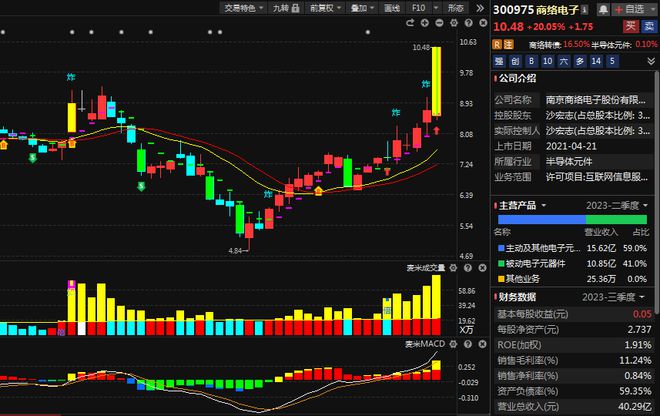Select the 10 tag badge
Viewport: 660px width, 416px height.
click(547, 61)
